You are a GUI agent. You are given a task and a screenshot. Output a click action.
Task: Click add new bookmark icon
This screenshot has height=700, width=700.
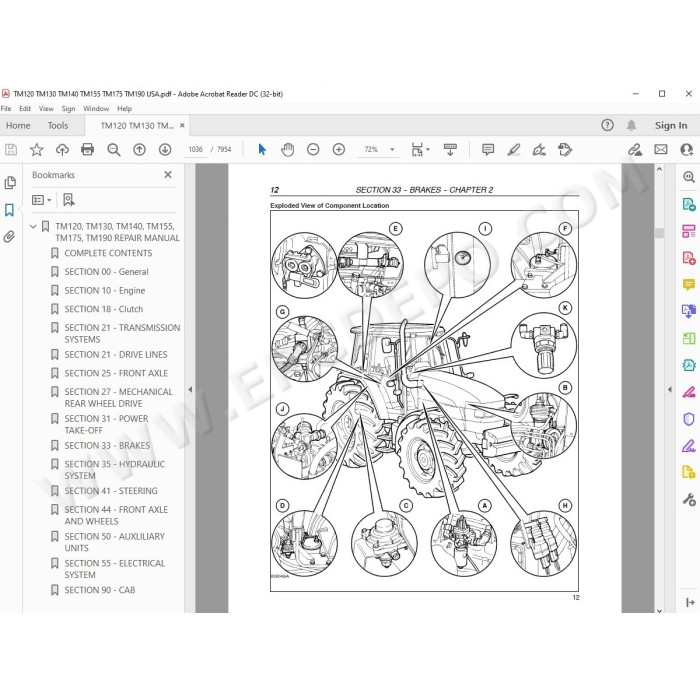click(69, 200)
